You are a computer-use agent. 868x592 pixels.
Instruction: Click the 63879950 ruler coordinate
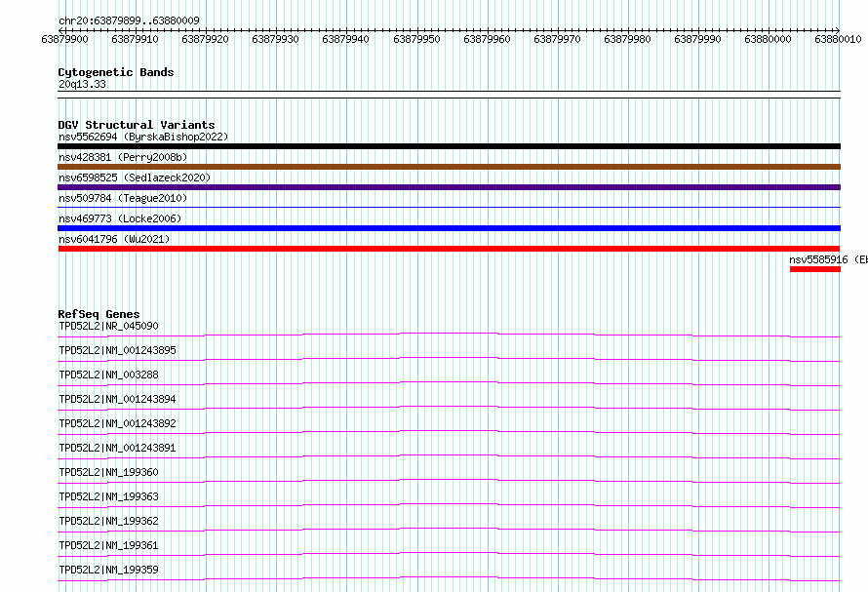pos(416,39)
